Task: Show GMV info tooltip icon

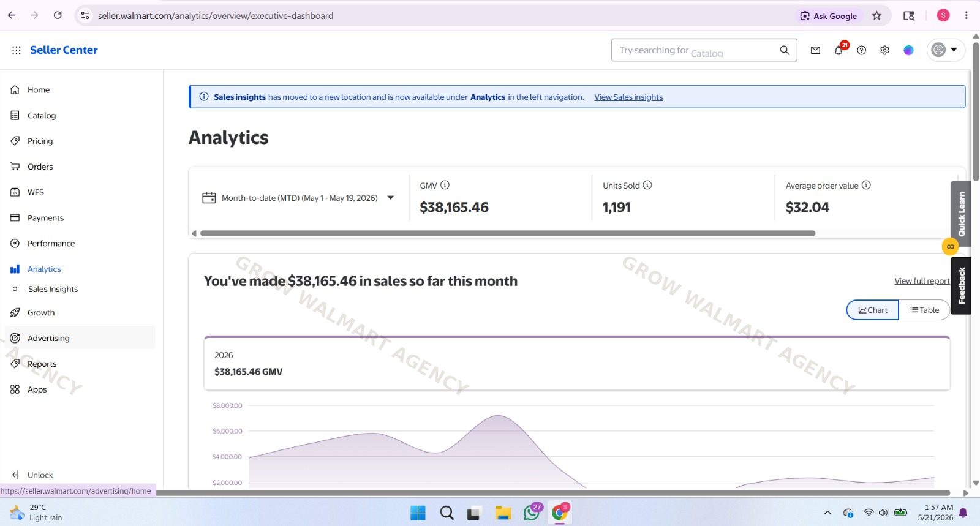Action: tap(445, 186)
